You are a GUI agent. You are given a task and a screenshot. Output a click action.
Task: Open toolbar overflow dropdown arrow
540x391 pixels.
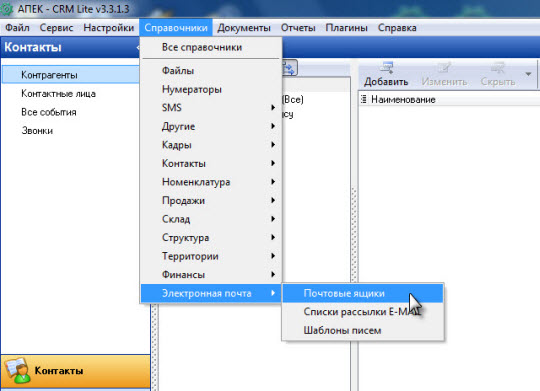[528, 74]
